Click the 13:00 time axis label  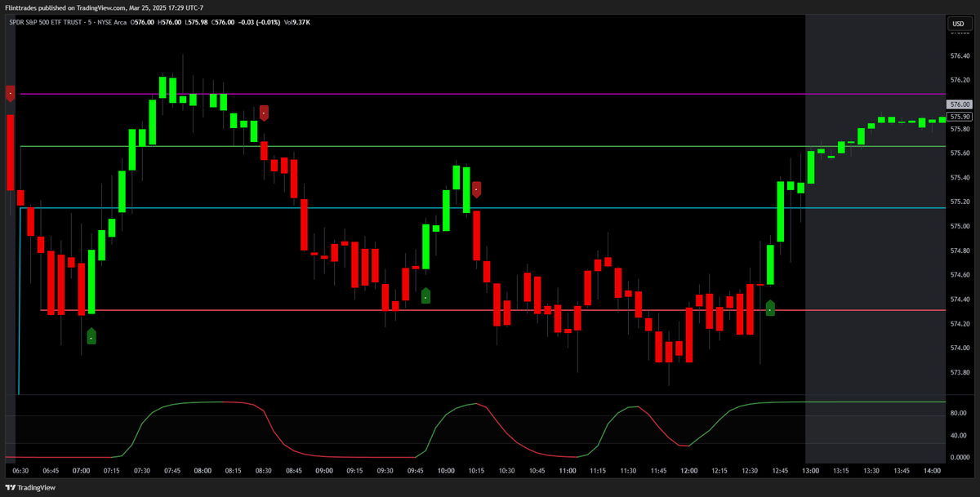[x=811, y=471]
